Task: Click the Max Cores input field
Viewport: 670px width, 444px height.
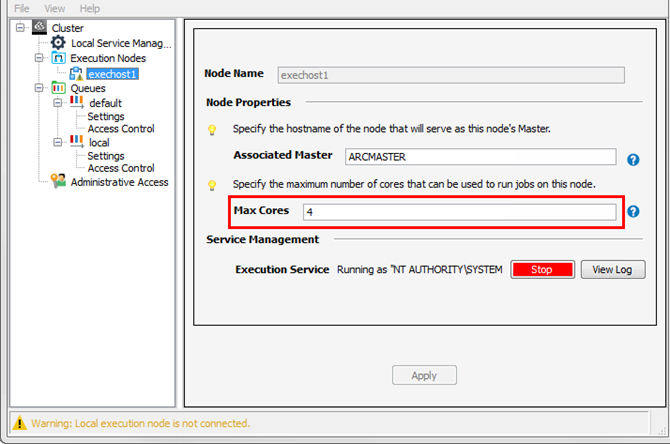Action: point(460,212)
